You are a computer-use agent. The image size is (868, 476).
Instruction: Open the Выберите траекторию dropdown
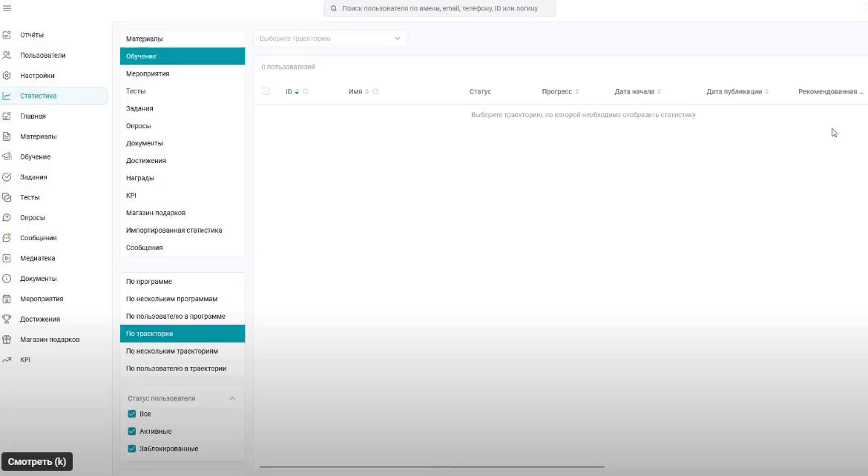(330, 39)
